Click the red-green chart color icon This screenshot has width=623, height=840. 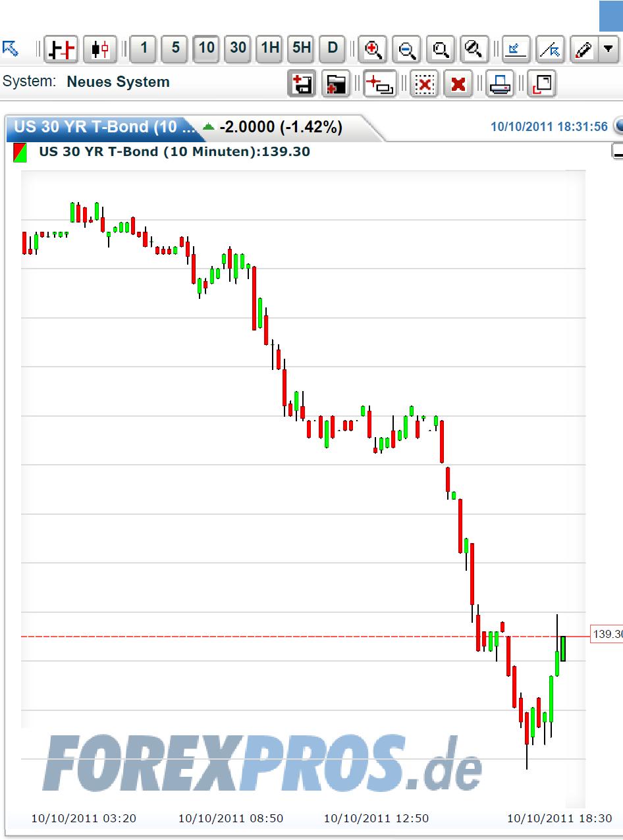20,153
